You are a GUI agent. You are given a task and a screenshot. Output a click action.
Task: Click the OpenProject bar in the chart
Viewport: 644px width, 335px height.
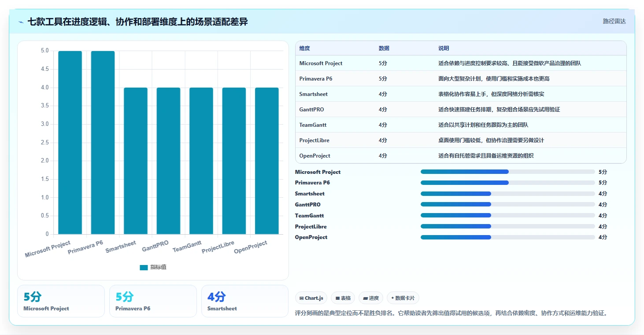point(267,161)
